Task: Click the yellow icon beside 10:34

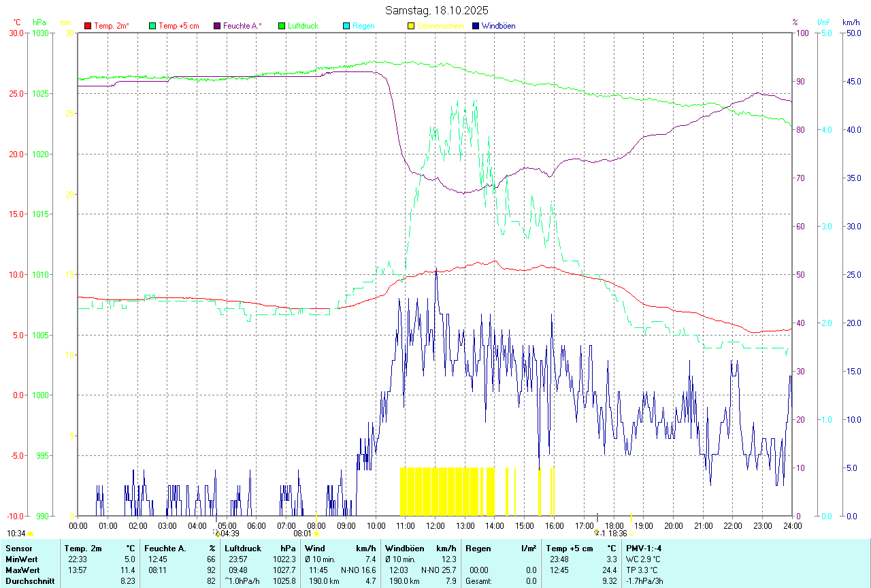Action: (x=31, y=534)
